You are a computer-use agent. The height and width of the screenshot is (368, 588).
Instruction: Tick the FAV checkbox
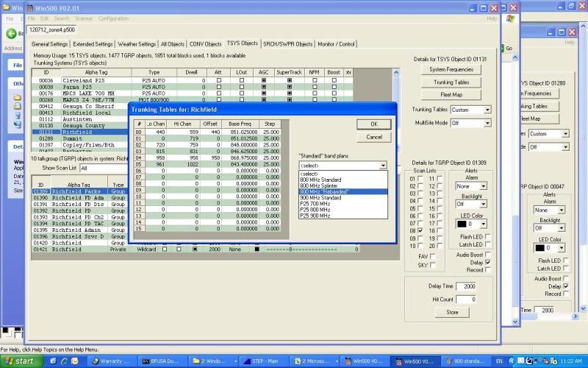(x=432, y=256)
